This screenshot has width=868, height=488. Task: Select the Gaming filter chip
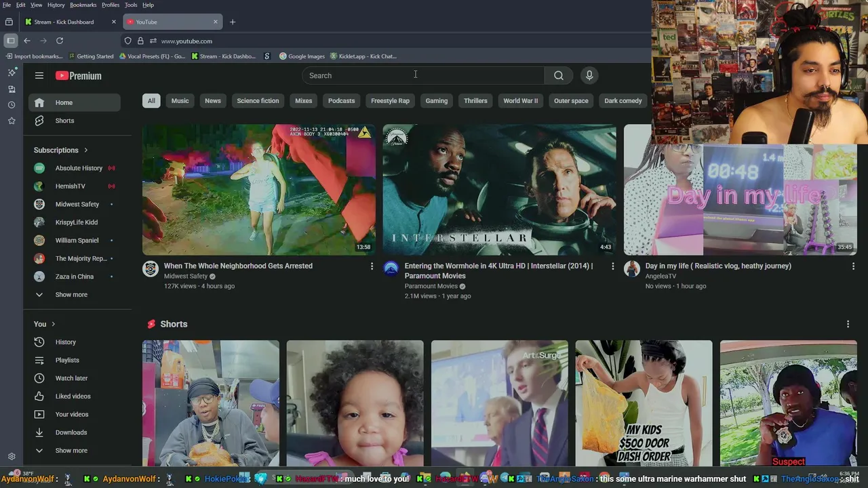pyautogui.click(x=437, y=101)
